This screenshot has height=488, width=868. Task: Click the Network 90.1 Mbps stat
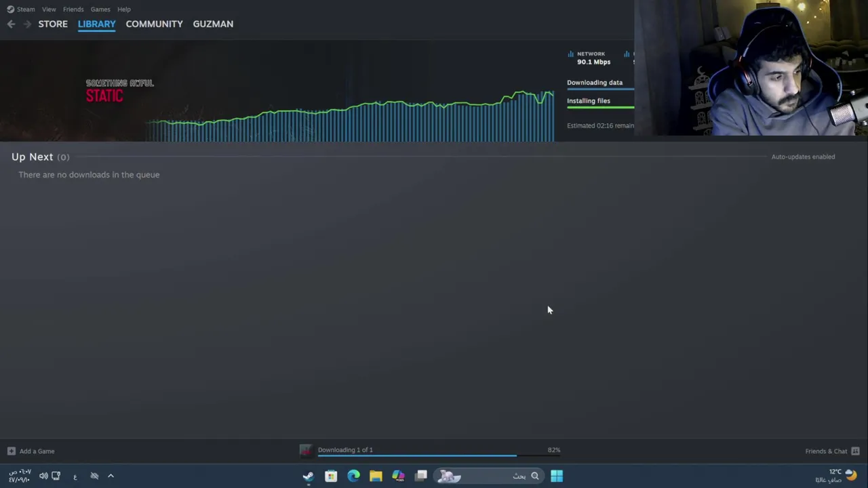[x=593, y=58]
